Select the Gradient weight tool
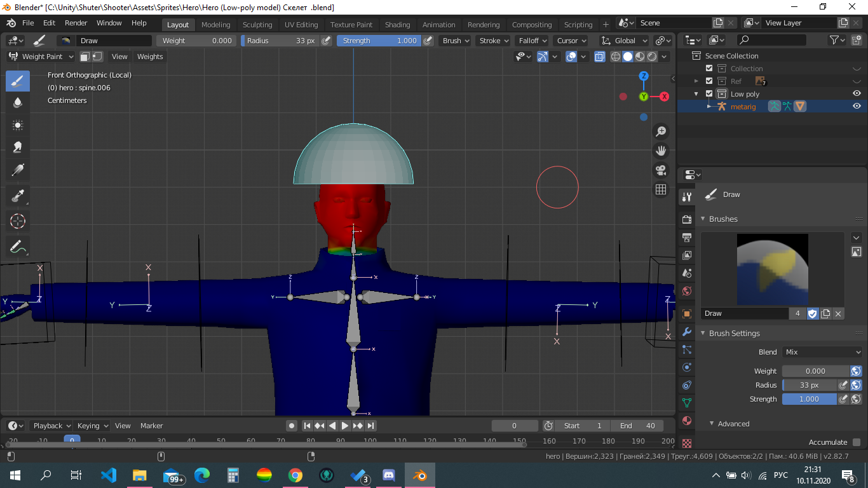 [18, 170]
